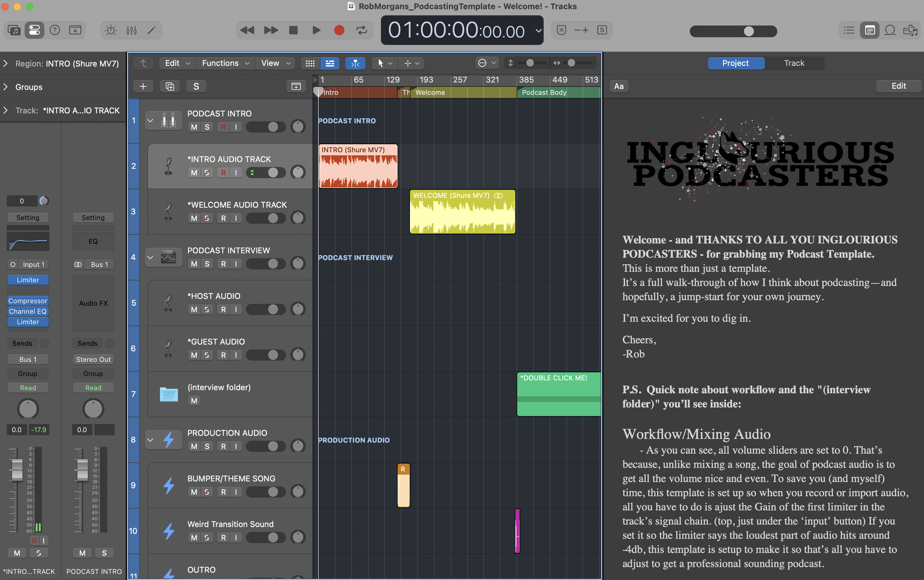Select the *DOUBLE CLICK ME! folder region
924x580 pixels.
coord(558,394)
